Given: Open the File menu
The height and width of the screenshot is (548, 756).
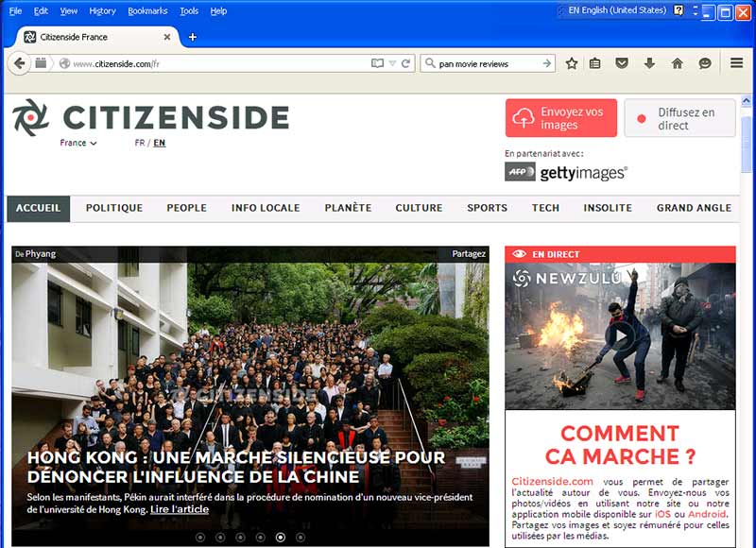Looking at the screenshot, I should coord(15,10).
